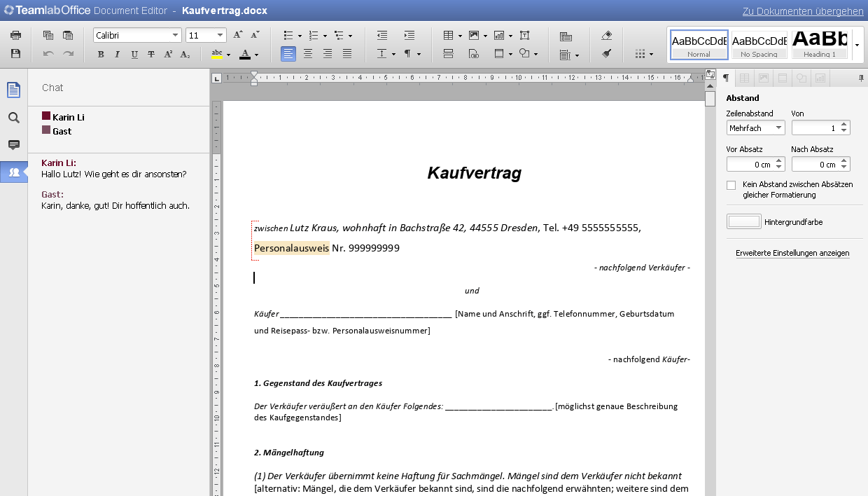Image resolution: width=868 pixels, height=496 pixels.
Task: Switch to shape settings tab in right panel
Action: (x=801, y=78)
